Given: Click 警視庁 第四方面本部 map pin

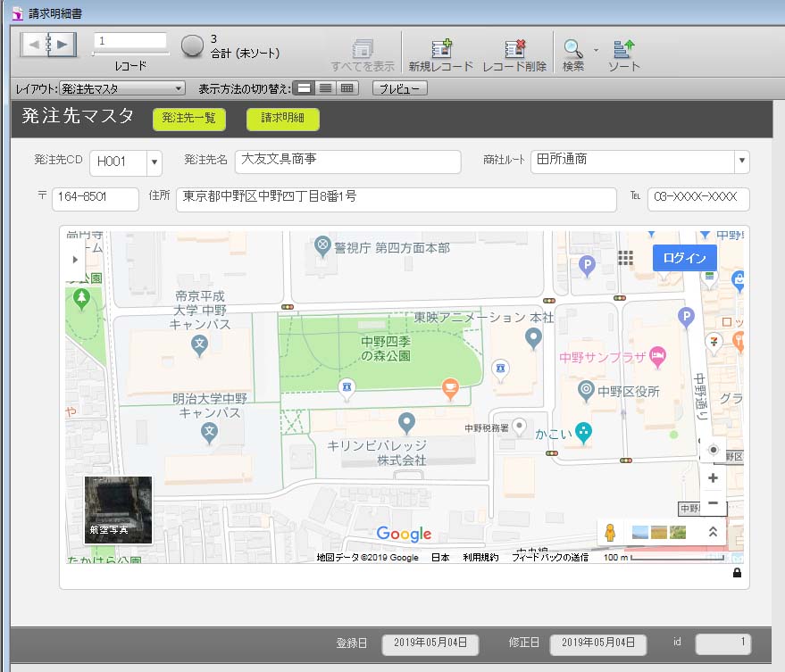Looking at the screenshot, I should coord(322,245).
